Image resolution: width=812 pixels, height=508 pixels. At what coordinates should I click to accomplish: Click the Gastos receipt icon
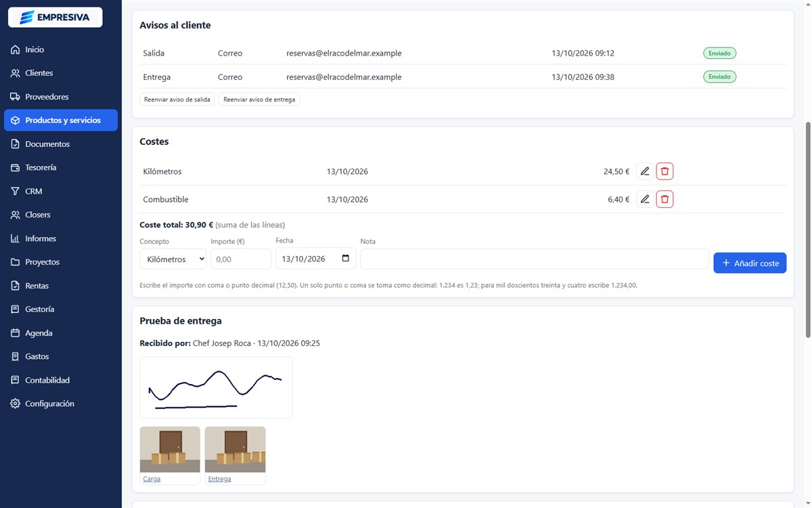pos(15,356)
